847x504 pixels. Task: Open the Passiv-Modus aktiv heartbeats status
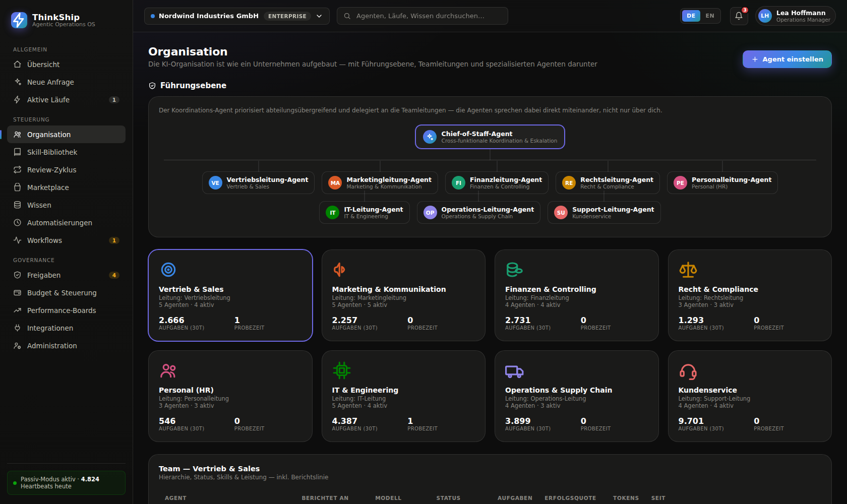[x=66, y=483]
